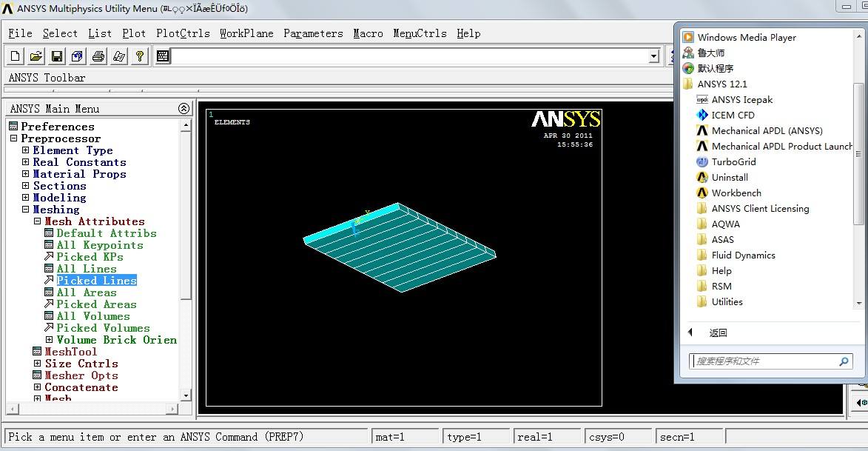Viewport: 868px width, 451px height.
Task: Open ICEM CFD in start menu
Action: click(x=733, y=116)
